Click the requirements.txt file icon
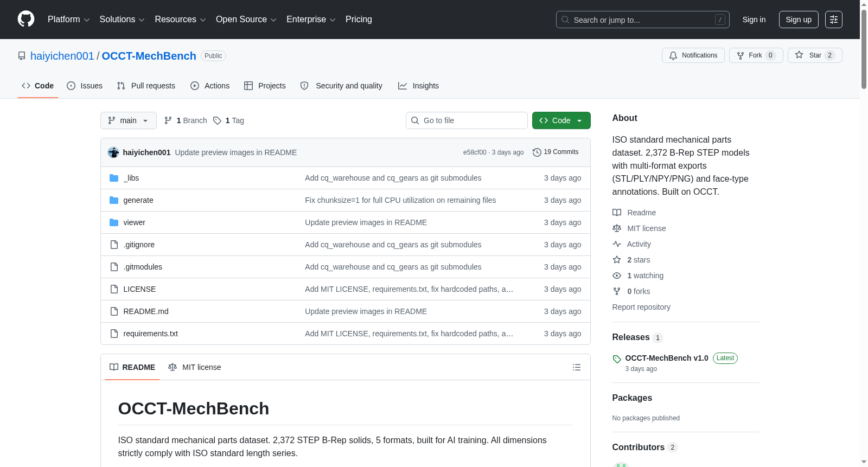The width and height of the screenshot is (868, 467). [114, 334]
